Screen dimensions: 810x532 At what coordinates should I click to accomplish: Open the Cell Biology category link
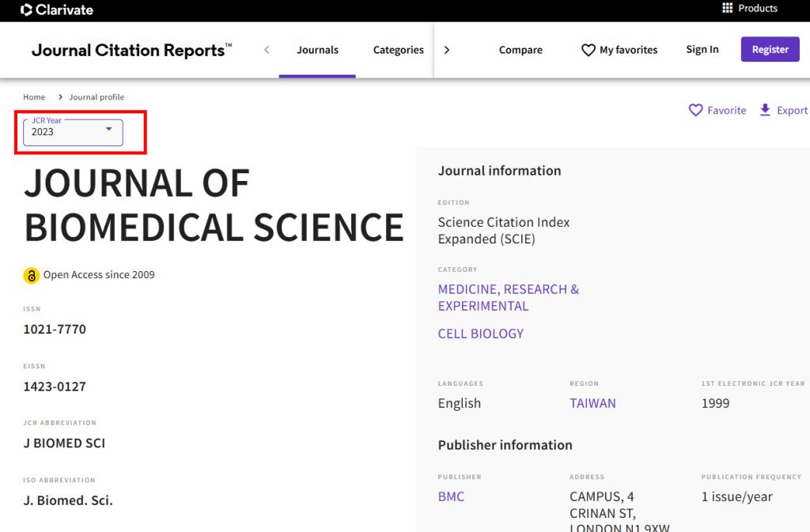tap(480, 334)
